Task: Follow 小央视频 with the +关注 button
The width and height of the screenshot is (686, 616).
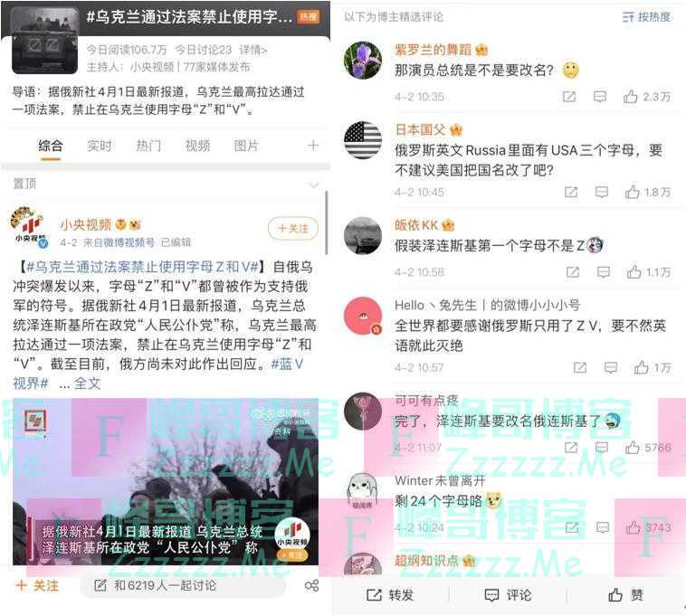Action: pos(292,228)
